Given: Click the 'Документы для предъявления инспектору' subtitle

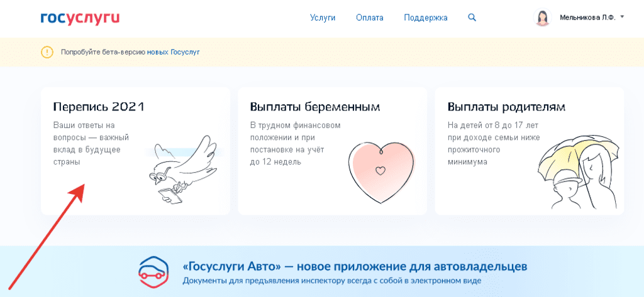Looking at the screenshot, I should 331,281.
